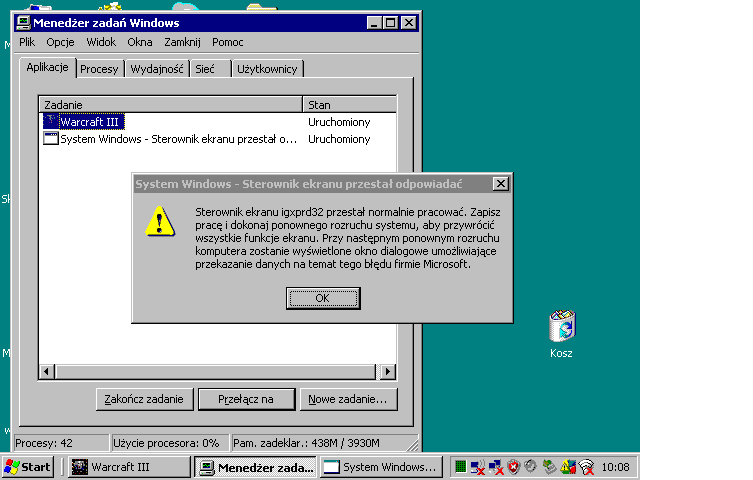This screenshot has width=753, height=480.
Task: Click the Nowe zadanie... button
Action: [351, 399]
